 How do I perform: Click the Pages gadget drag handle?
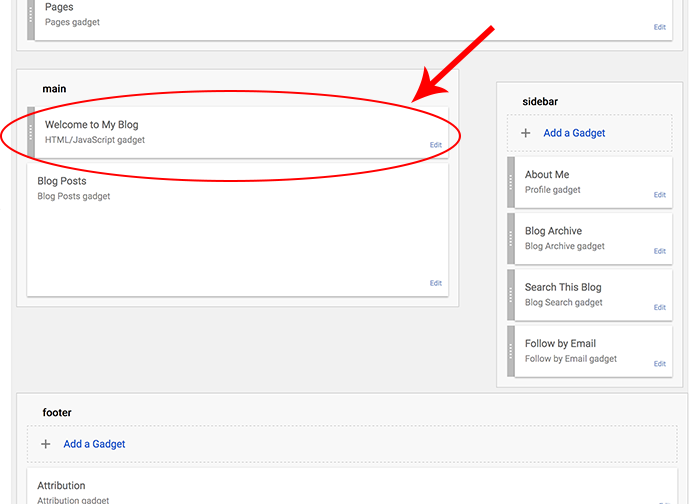pyautogui.click(x=31, y=17)
